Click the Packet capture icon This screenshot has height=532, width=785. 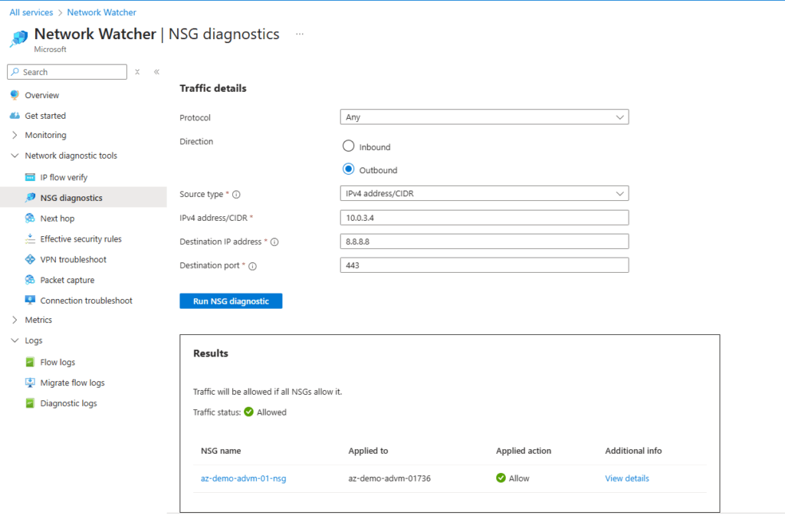[x=30, y=281]
